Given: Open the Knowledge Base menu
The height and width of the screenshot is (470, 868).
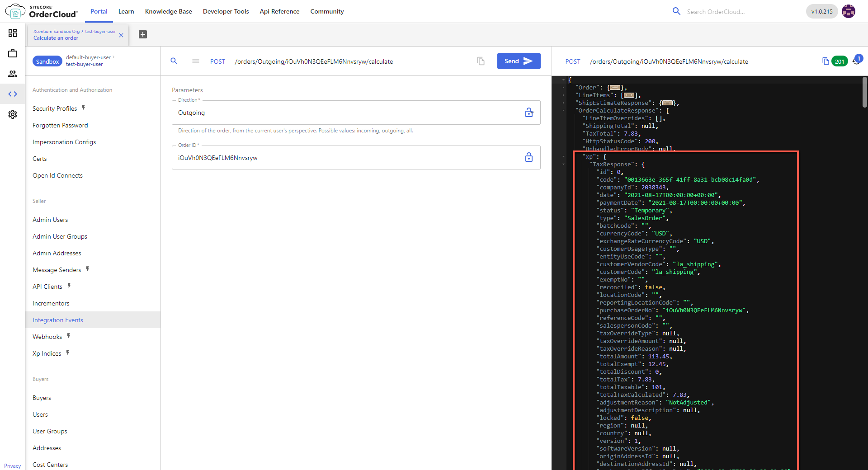Looking at the screenshot, I should coord(169,11).
